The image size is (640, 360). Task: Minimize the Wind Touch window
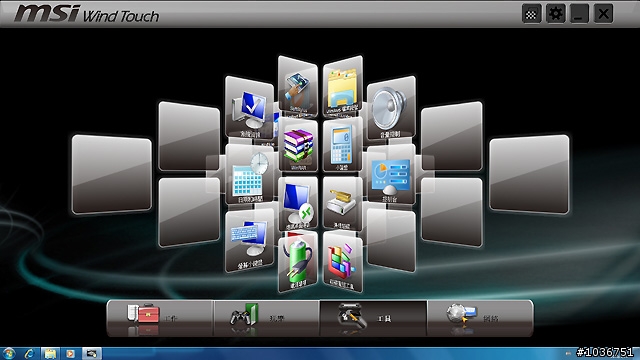(579, 14)
